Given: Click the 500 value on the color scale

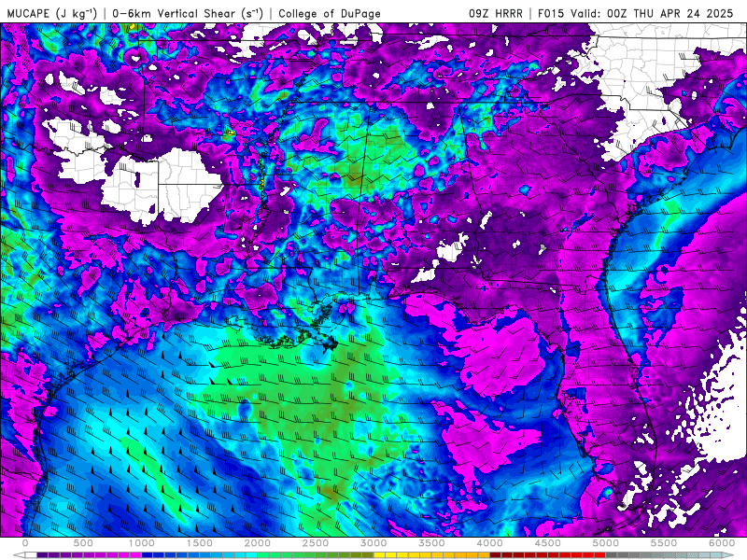Looking at the screenshot, I should 83,543.
